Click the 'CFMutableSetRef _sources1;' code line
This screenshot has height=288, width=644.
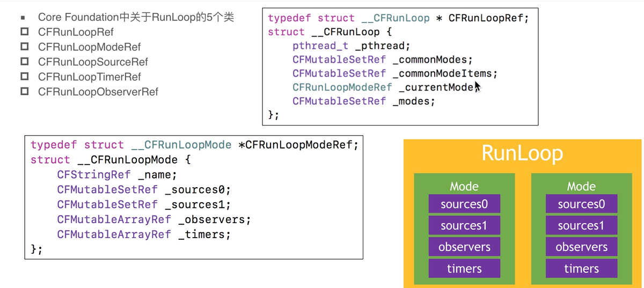[x=143, y=205]
